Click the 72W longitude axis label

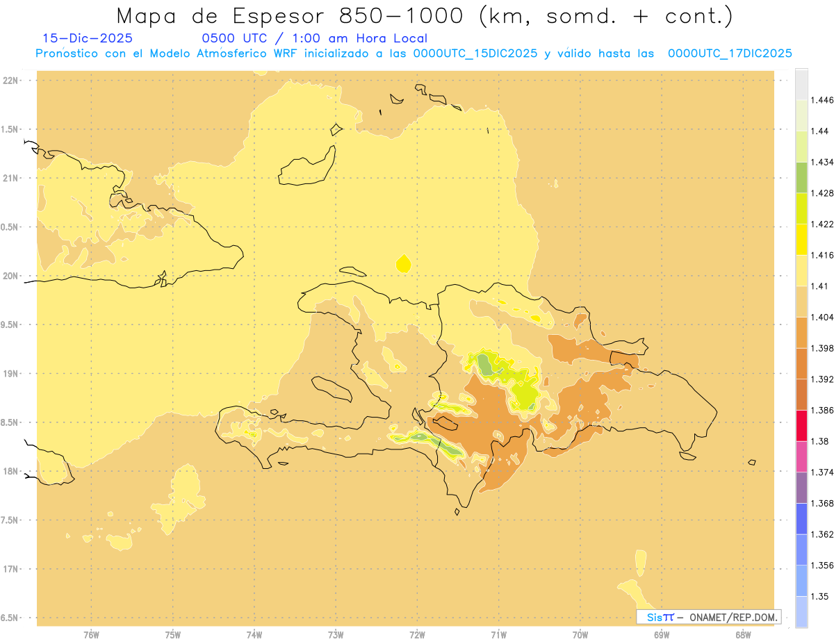point(417,635)
